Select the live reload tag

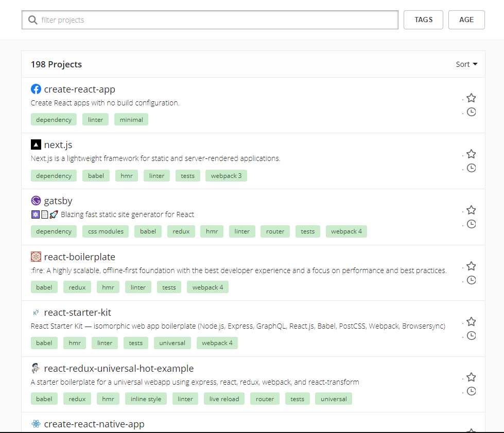click(x=224, y=399)
